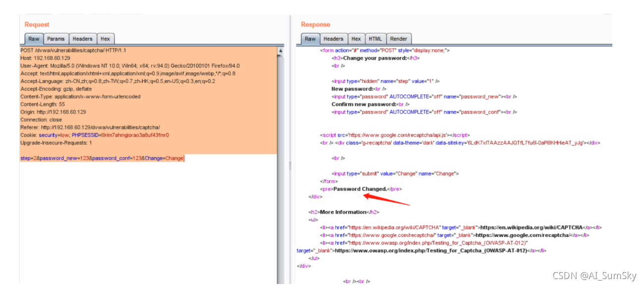This screenshot has width=644, height=286.
Task: Click the 'More Information' heading line
Action: coord(344,212)
